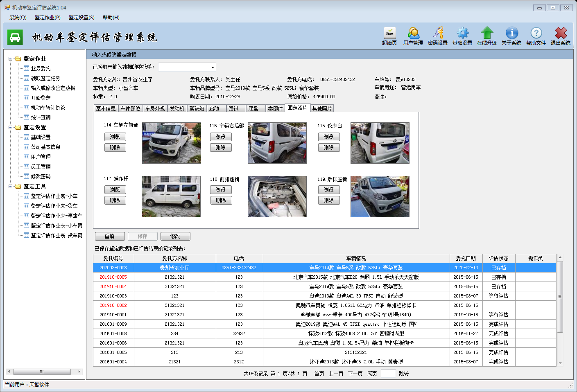Open the 系统(Q) menu

click(x=18, y=18)
